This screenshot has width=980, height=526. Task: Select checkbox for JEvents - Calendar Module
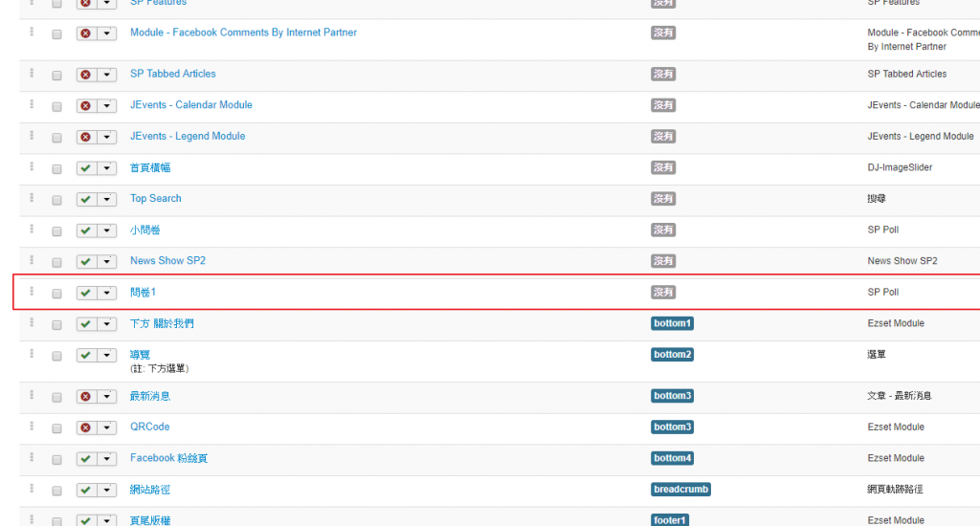56,106
